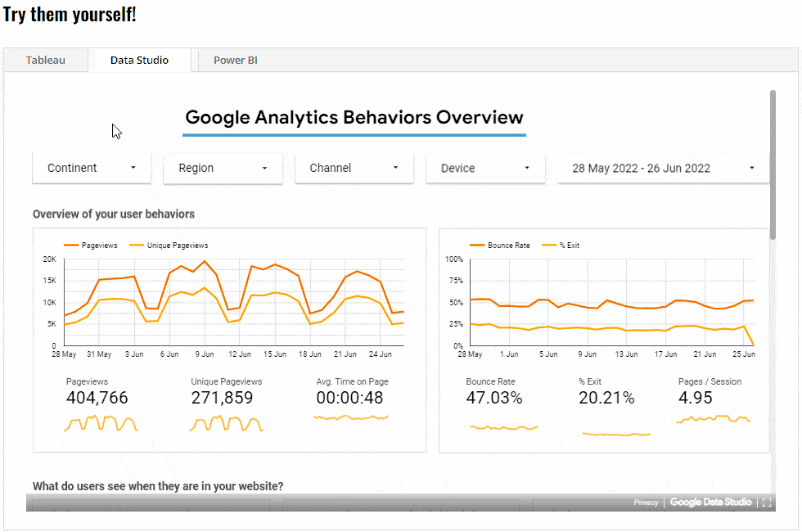Expand the Device filter dropdown
This screenshot has width=802, height=532.
click(x=484, y=168)
